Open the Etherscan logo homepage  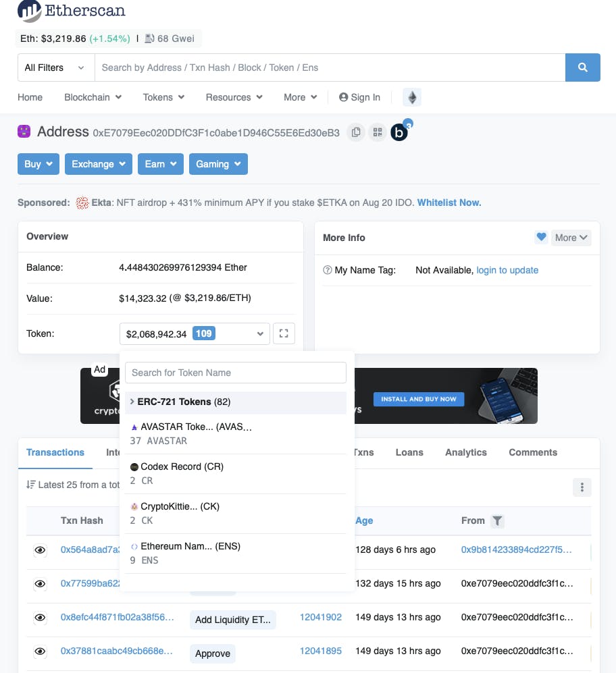tap(72, 11)
